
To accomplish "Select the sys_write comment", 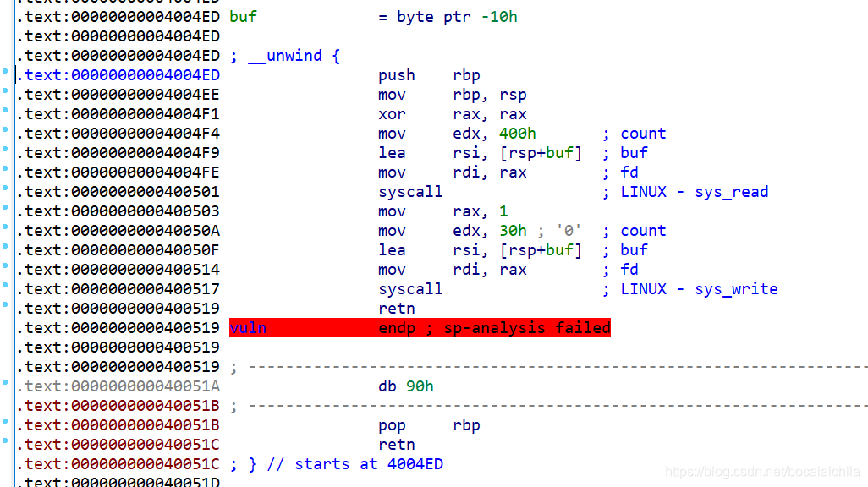I will point(699,289).
